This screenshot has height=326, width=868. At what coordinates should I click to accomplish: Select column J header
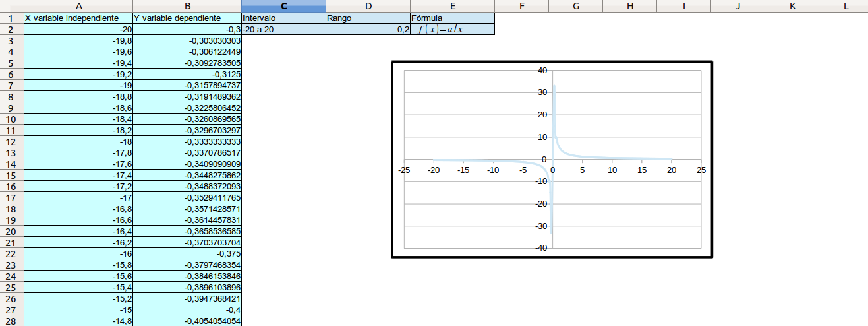click(738, 6)
